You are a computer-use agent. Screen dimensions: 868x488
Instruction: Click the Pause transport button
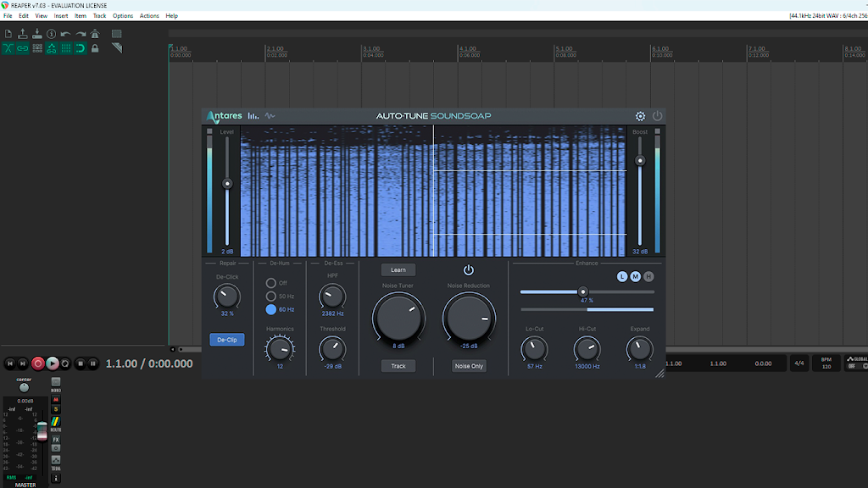coord(93,363)
